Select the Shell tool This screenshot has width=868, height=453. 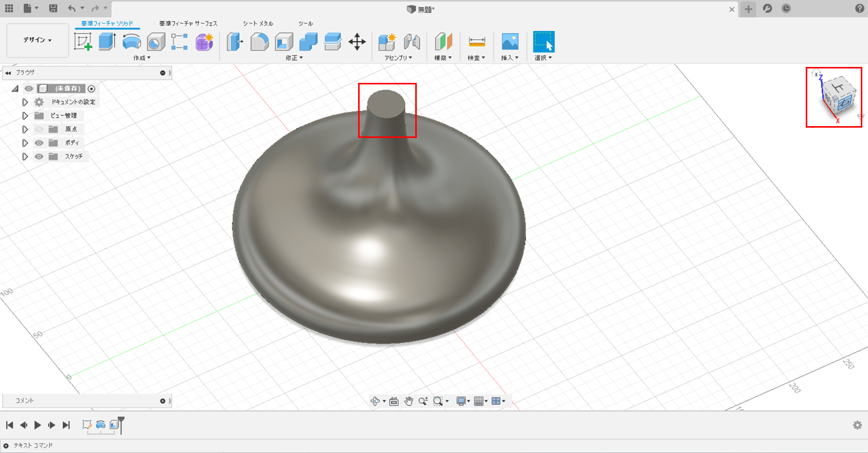(x=284, y=42)
